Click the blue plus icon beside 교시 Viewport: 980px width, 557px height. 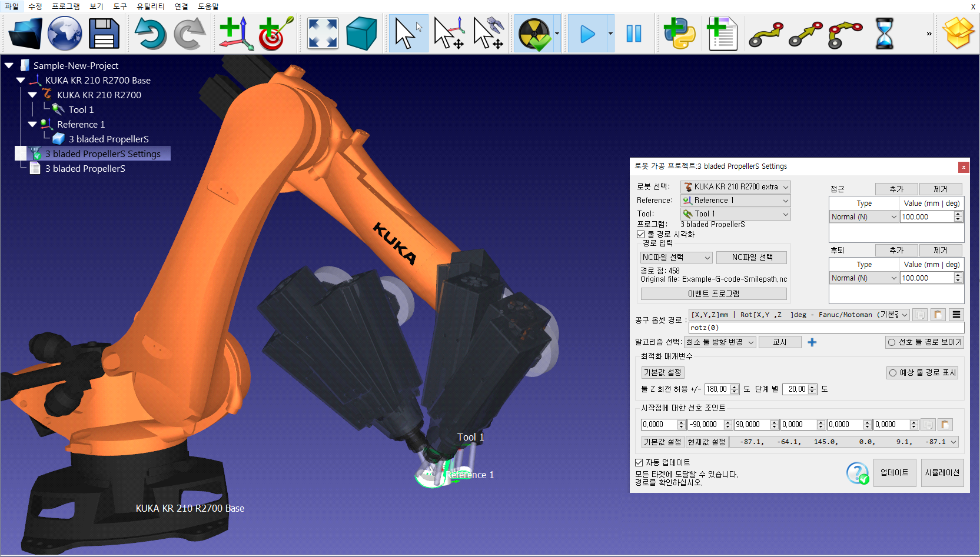(x=812, y=342)
